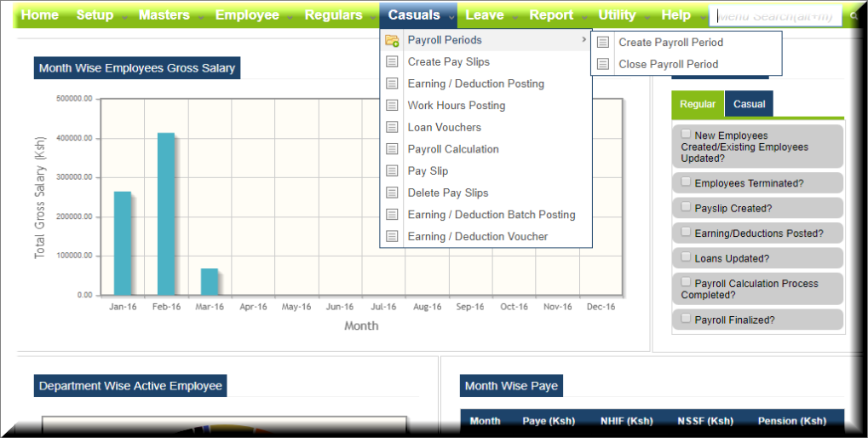
Task: Click the folder icon beside Payroll Periods
Action: pyautogui.click(x=392, y=40)
